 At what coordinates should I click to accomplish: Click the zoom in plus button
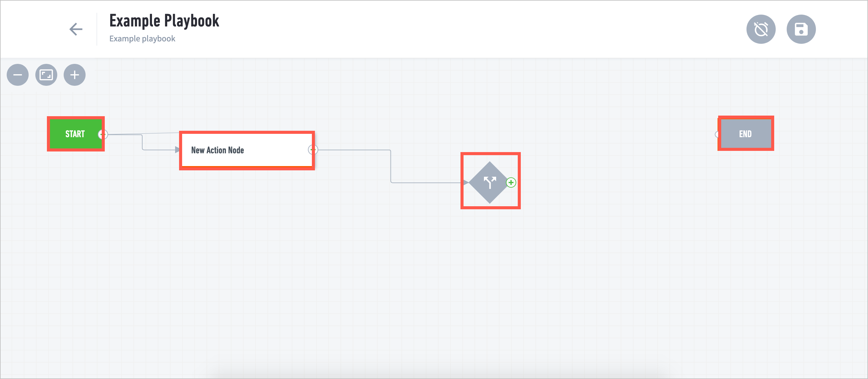[x=75, y=75]
